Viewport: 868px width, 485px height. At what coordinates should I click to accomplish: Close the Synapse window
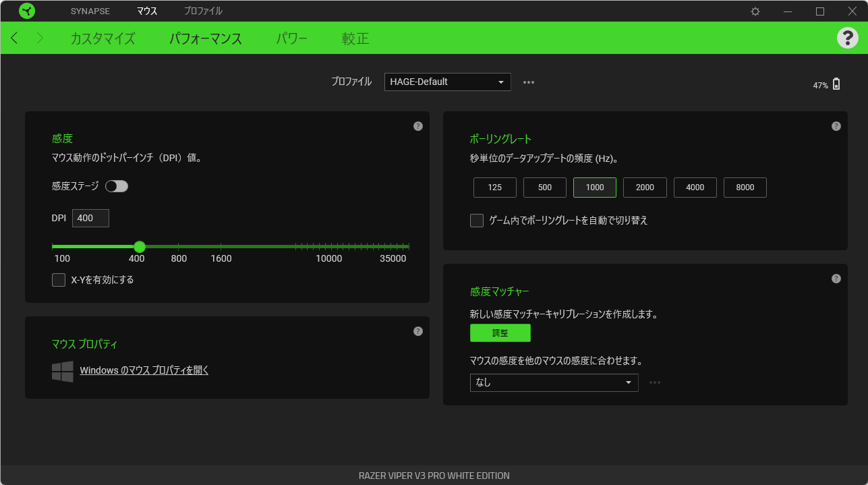[x=852, y=11]
